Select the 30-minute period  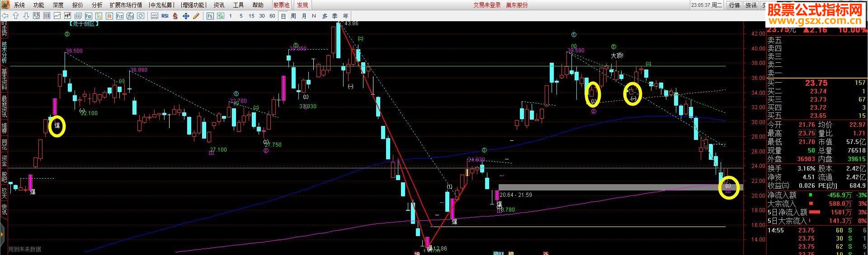262,16
